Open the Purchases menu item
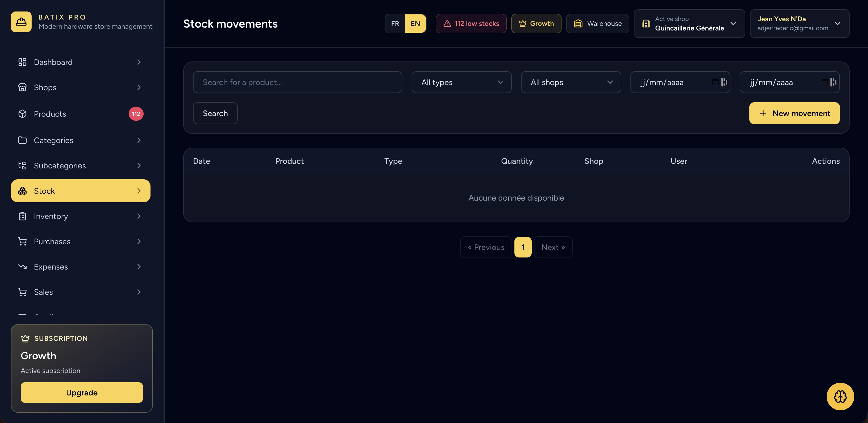Viewport: 868px width, 423px height. (80, 241)
